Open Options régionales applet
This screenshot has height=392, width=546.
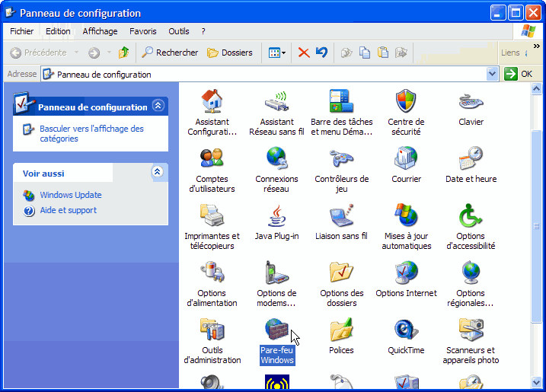tap(471, 284)
